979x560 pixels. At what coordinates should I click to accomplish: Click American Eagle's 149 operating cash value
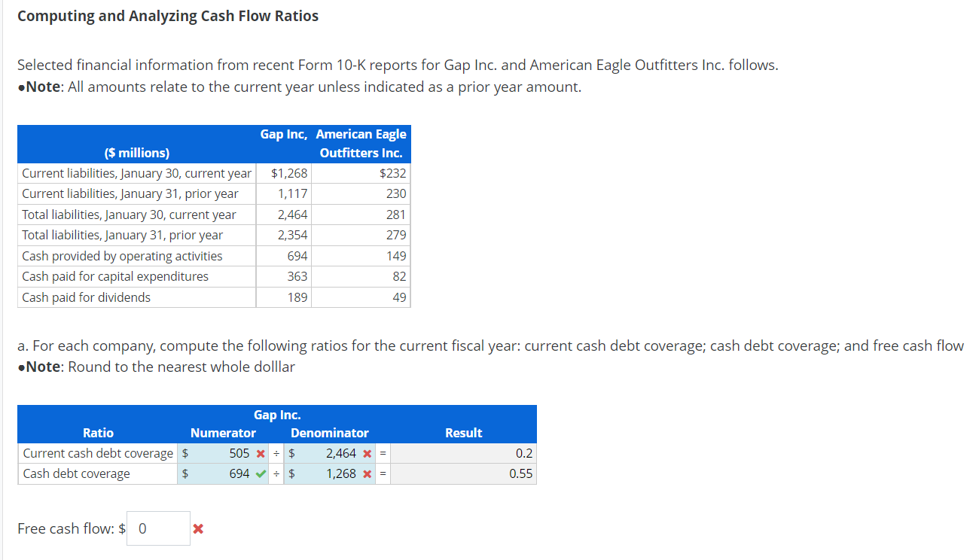(397, 257)
